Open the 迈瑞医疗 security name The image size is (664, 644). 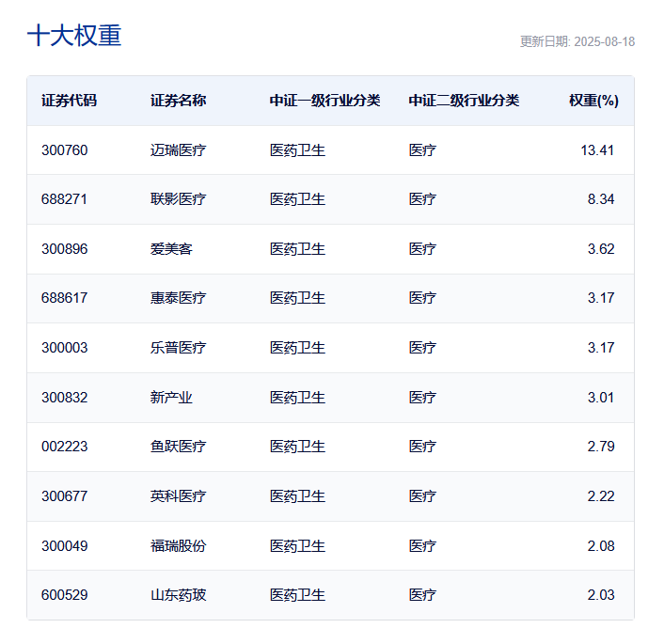pos(178,150)
